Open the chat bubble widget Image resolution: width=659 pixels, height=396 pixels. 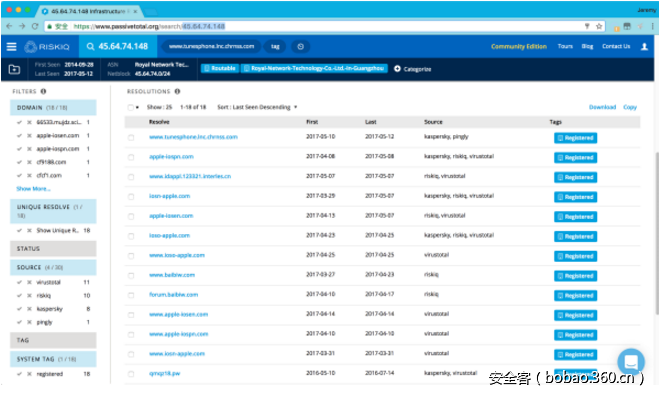pos(631,362)
